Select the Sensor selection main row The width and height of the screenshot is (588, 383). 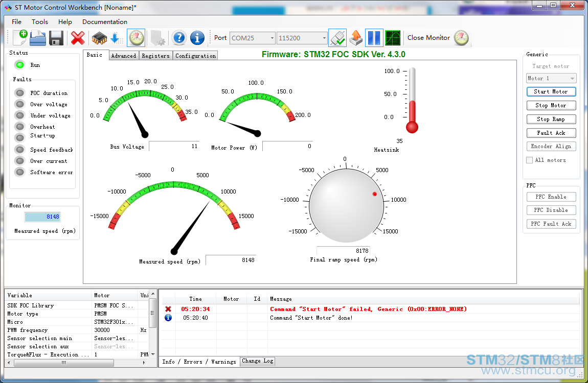(x=77, y=339)
